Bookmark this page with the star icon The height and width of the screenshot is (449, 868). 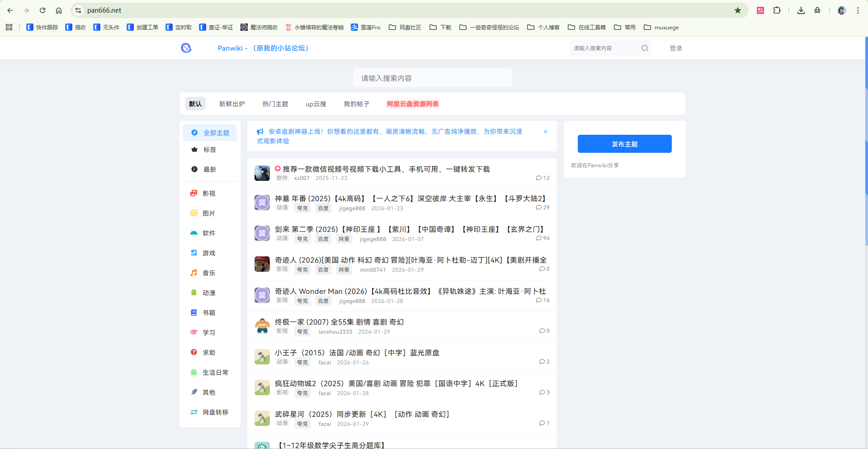click(x=738, y=10)
